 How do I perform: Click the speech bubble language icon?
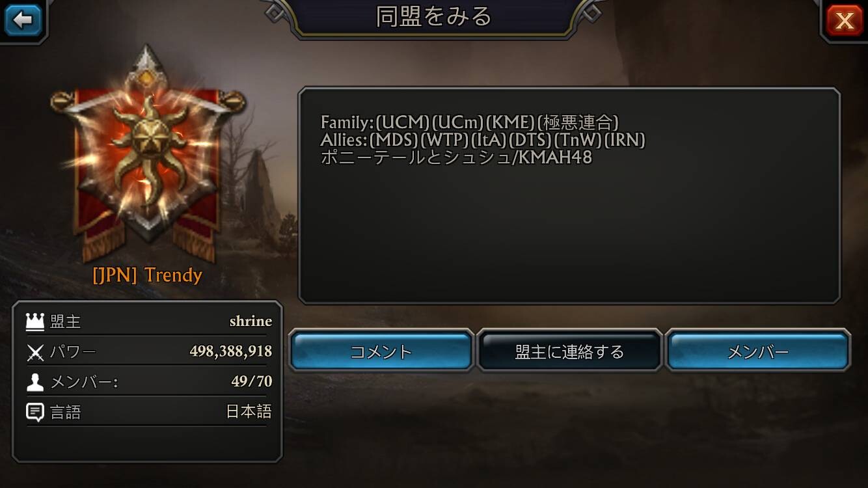click(35, 413)
